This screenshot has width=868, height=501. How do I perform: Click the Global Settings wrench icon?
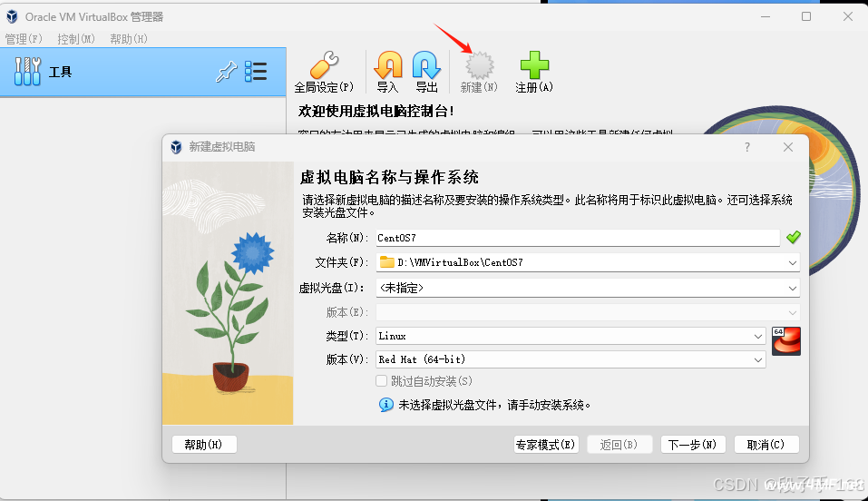pyautogui.click(x=324, y=67)
